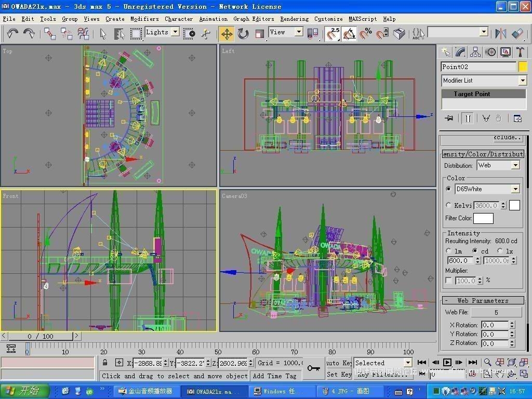Open the Selected key filter dropdown
Screen dimensions: 532x399
(408, 363)
